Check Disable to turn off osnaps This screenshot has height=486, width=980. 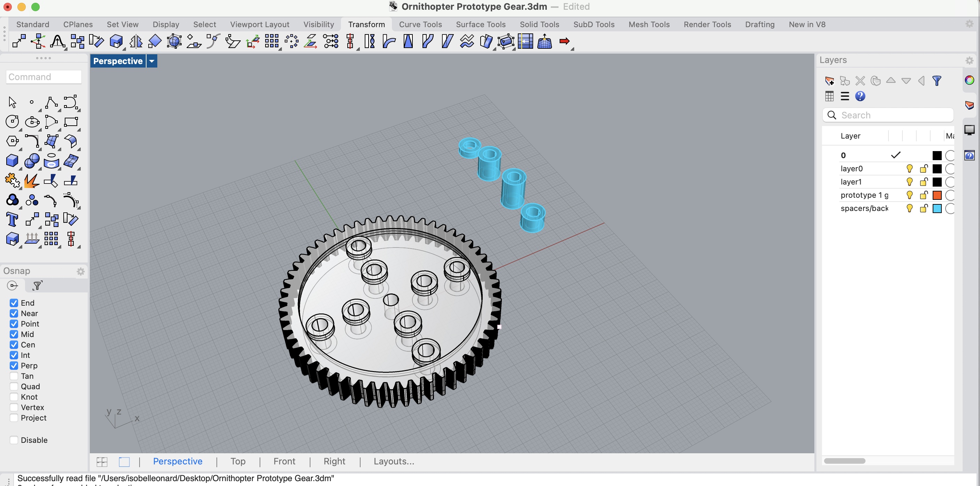14,440
